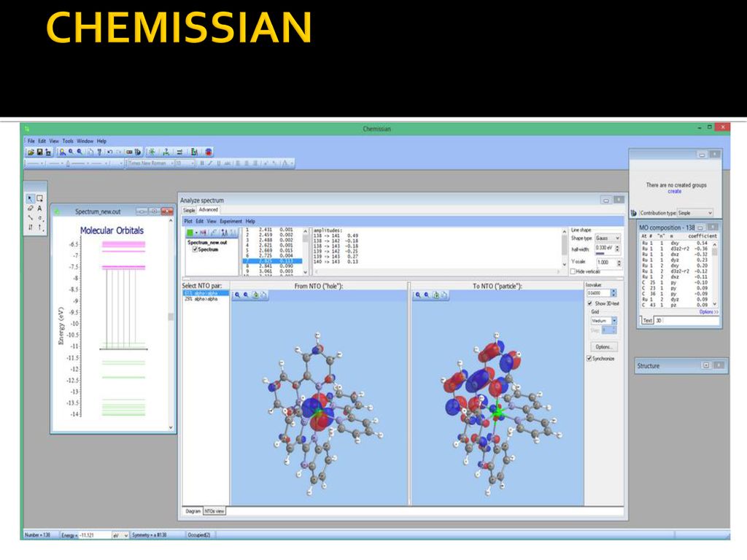This screenshot has width=747, height=560.
Task: Toggle the Show 3D-text checkbox
Action: (x=589, y=303)
